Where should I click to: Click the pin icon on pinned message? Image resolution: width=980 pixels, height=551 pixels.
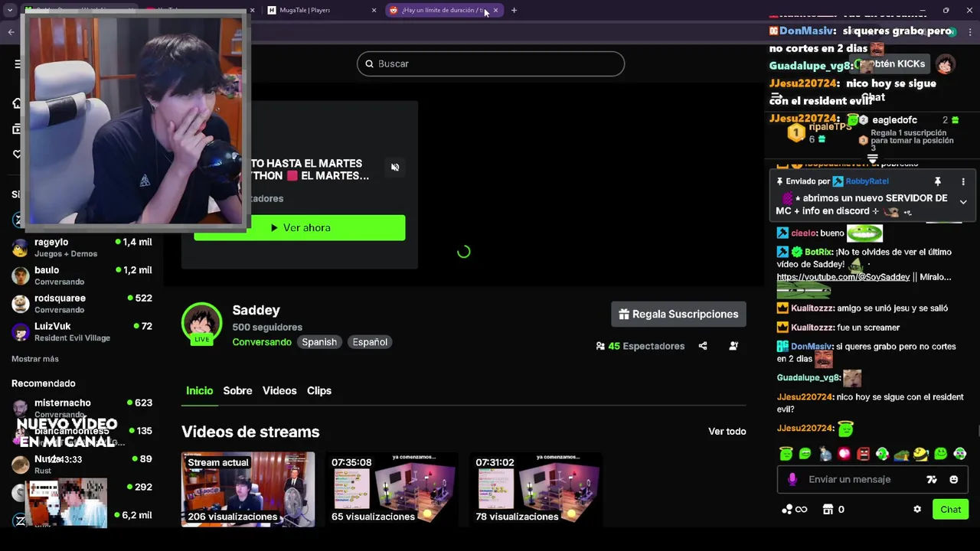937,181
